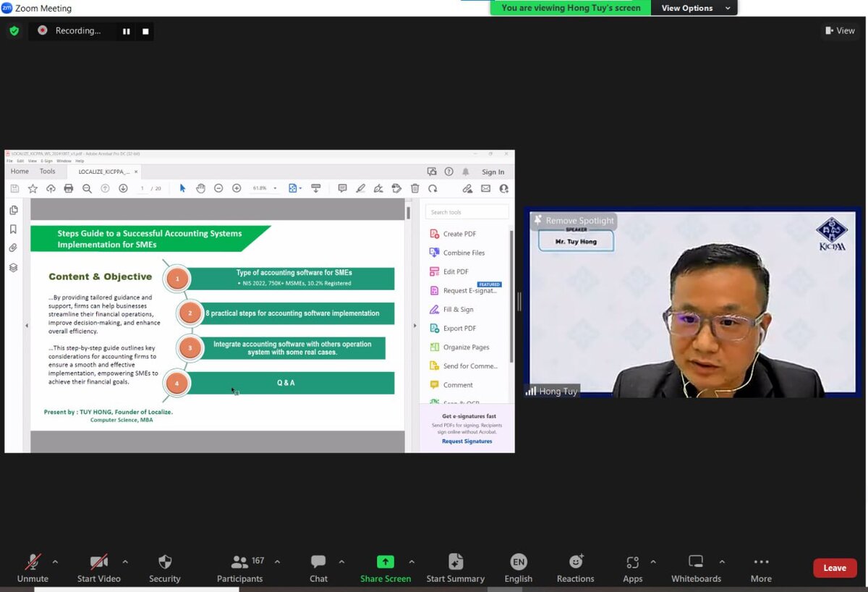Expand the Whiteboards options arrow
Image resolution: width=868 pixels, height=592 pixels.
tap(722, 562)
